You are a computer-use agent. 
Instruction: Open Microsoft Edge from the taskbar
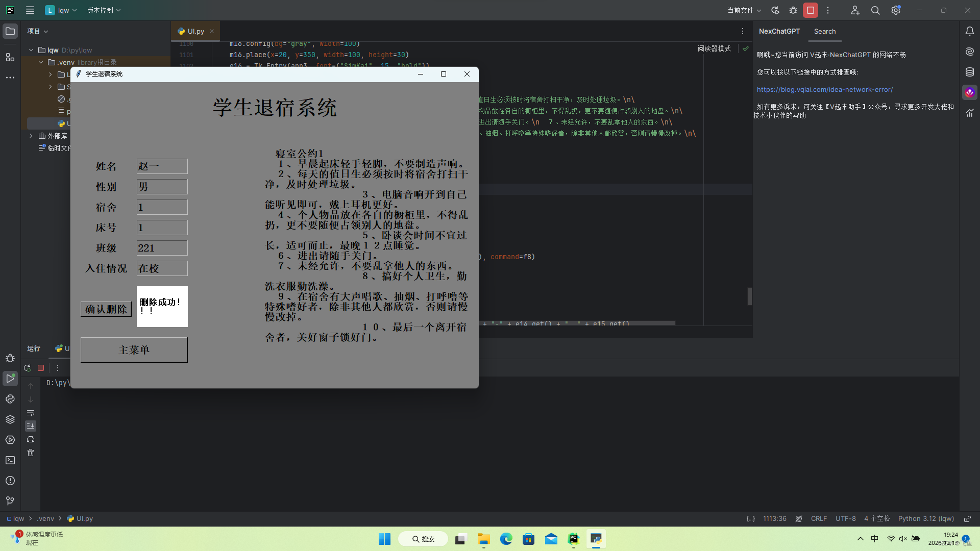coord(506,539)
